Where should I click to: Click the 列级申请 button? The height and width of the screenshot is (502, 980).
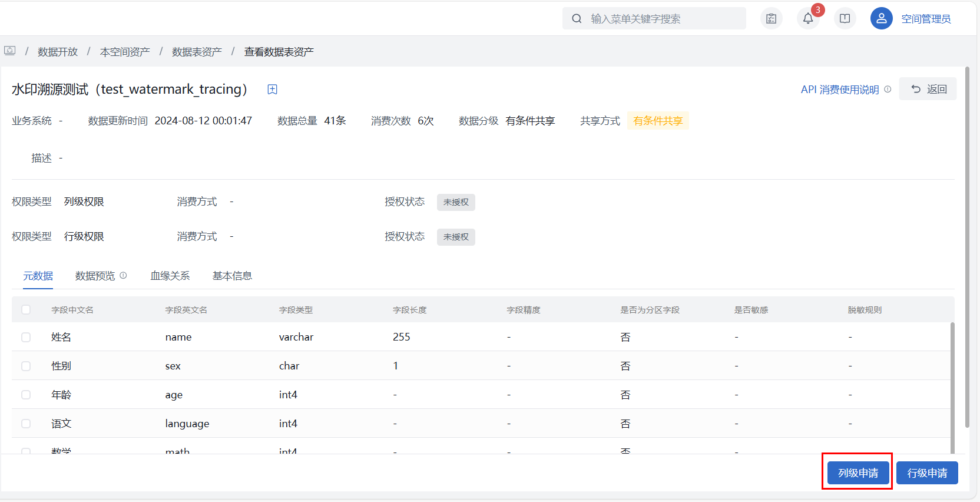(x=858, y=473)
